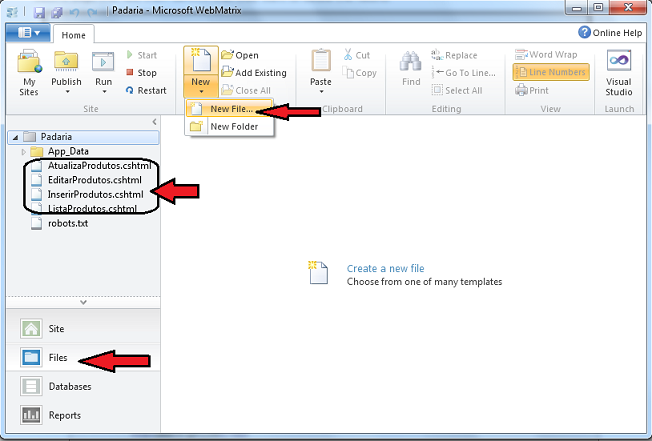Click the Run browser icon
The width and height of the screenshot is (652, 441).
click(103, 62)
